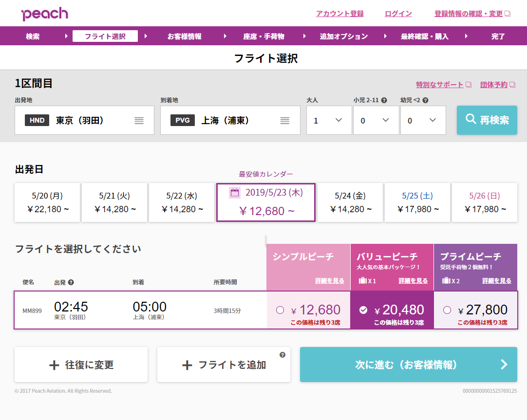Click reference number 0000000001525769125
This screenshot has width=527, height=420.
(x=489, y=391)
